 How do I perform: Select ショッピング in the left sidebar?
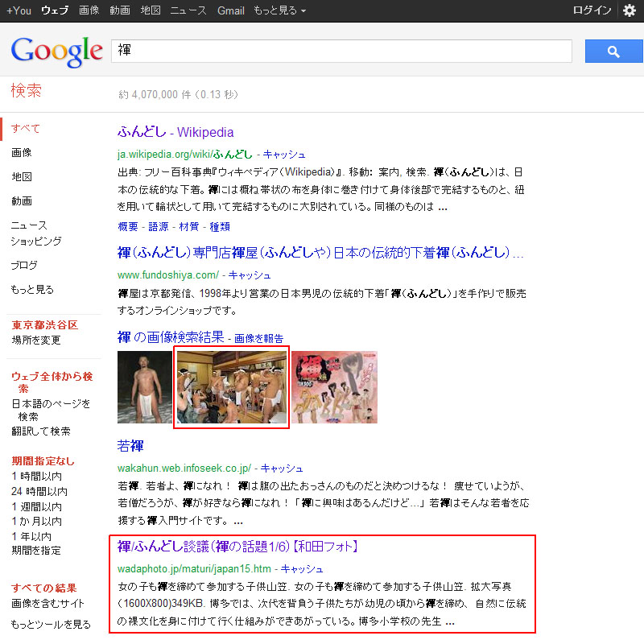click(36, 241)
